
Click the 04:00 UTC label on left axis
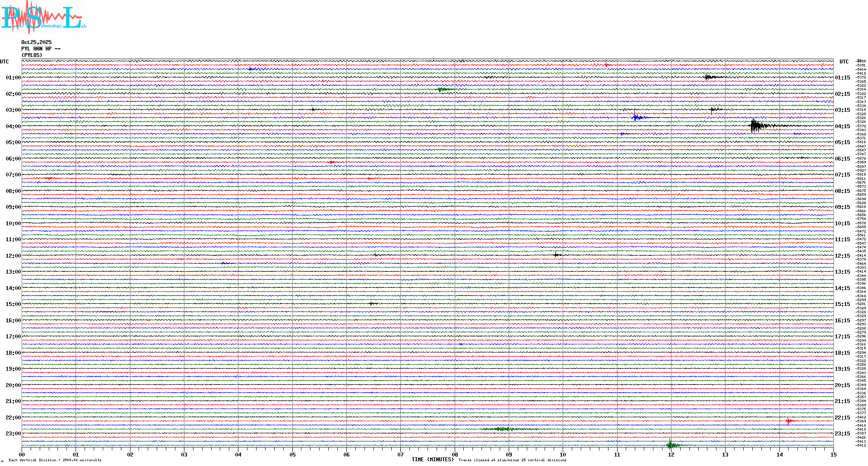coord(13,126)
